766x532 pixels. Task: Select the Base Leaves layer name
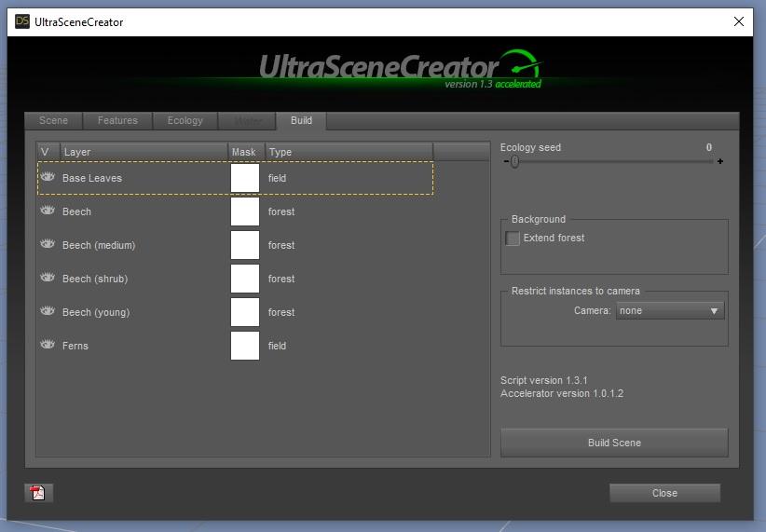[92, 178]
